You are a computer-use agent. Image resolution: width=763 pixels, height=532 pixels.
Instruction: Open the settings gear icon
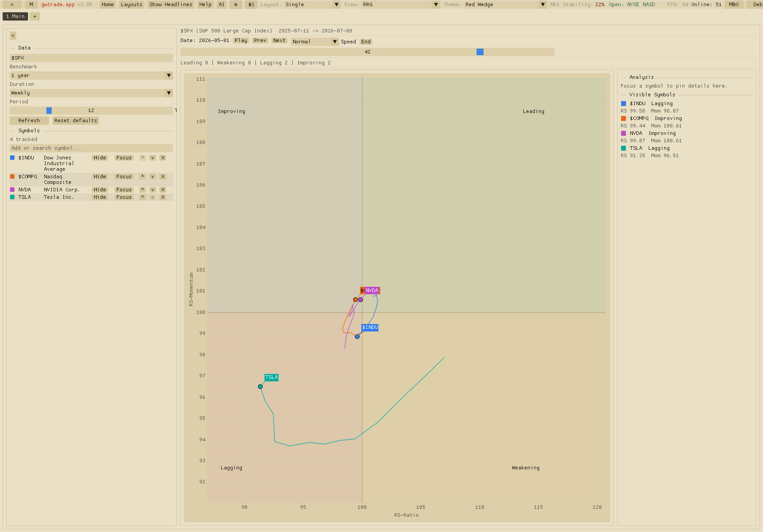pos(236,4)
